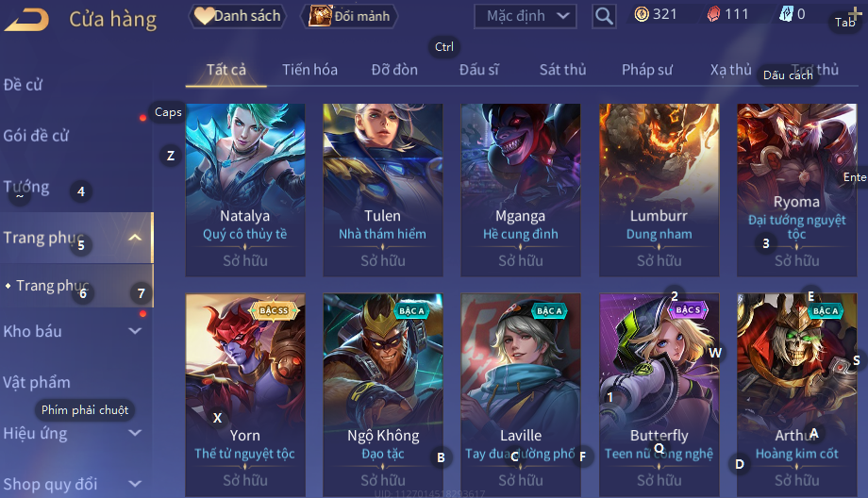
Task: Open the Mặc định sort dropdown
Action: click(525, 16)
